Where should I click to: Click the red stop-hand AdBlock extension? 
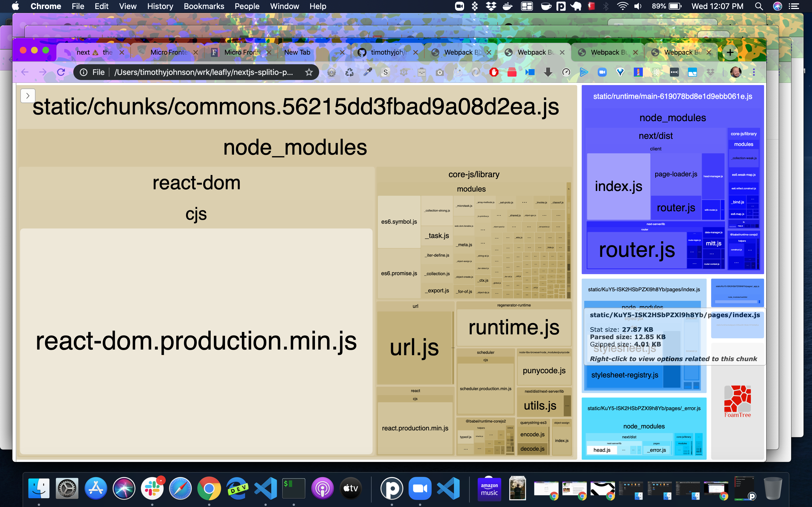point(494,72)
